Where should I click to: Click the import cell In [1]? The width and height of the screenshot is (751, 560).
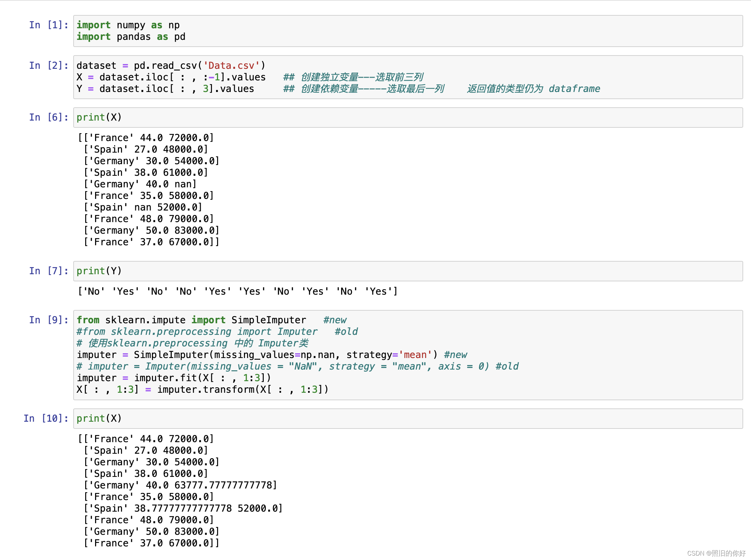[x=408, y=31]
